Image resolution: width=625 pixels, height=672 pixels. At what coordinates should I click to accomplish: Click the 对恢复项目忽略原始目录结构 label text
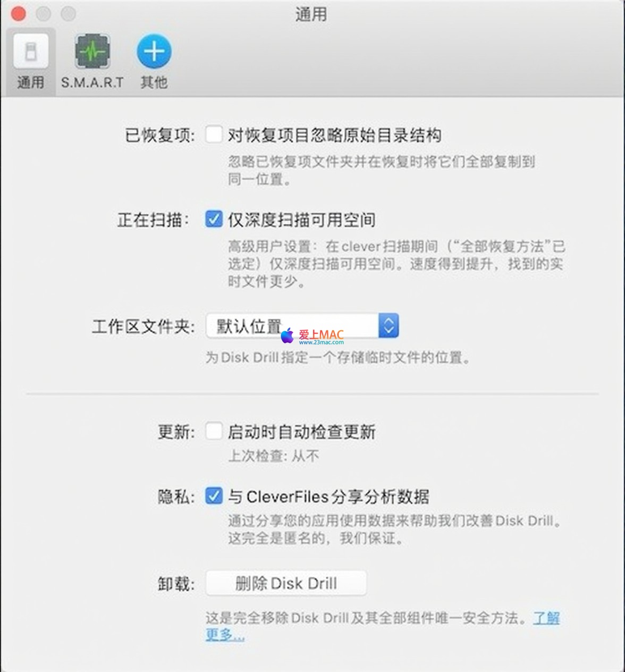pyautogui.click(x=335, y=136)
